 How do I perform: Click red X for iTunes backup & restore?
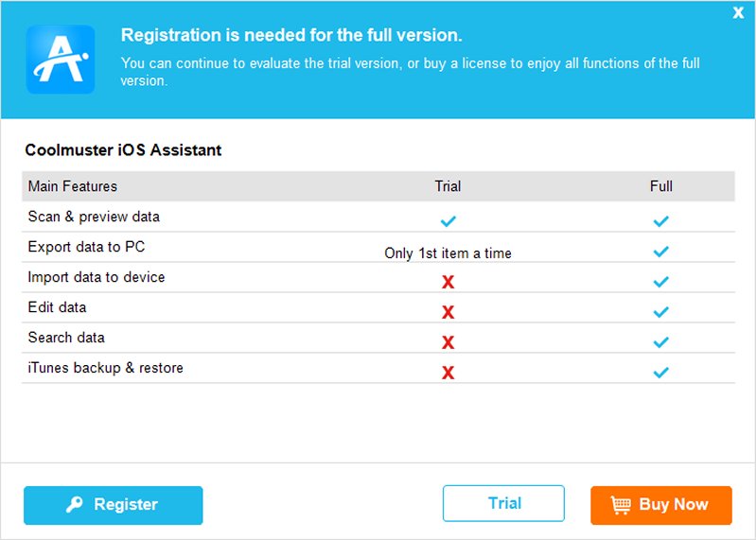[448, 373]
